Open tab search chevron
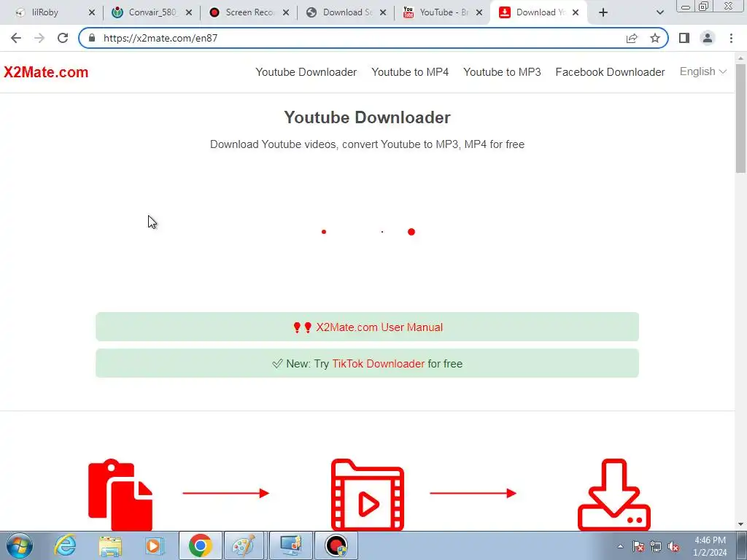747x560 pixels. (659, 12)
